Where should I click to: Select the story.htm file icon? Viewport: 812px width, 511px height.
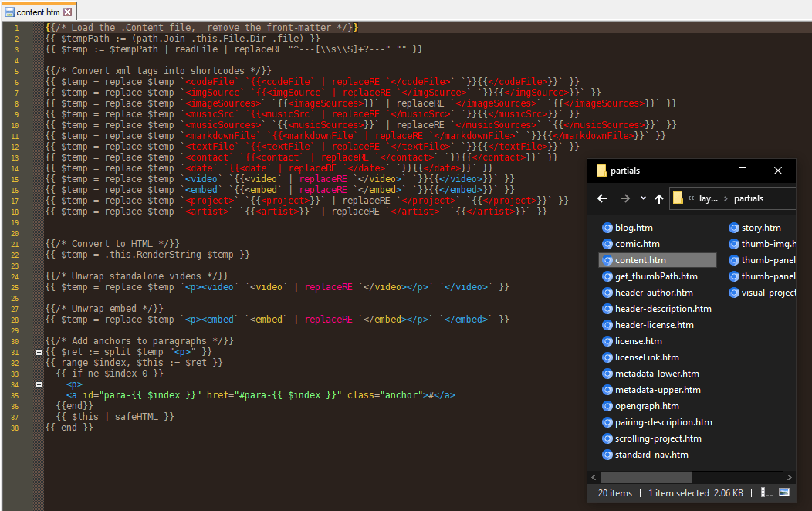click(735, 228)
